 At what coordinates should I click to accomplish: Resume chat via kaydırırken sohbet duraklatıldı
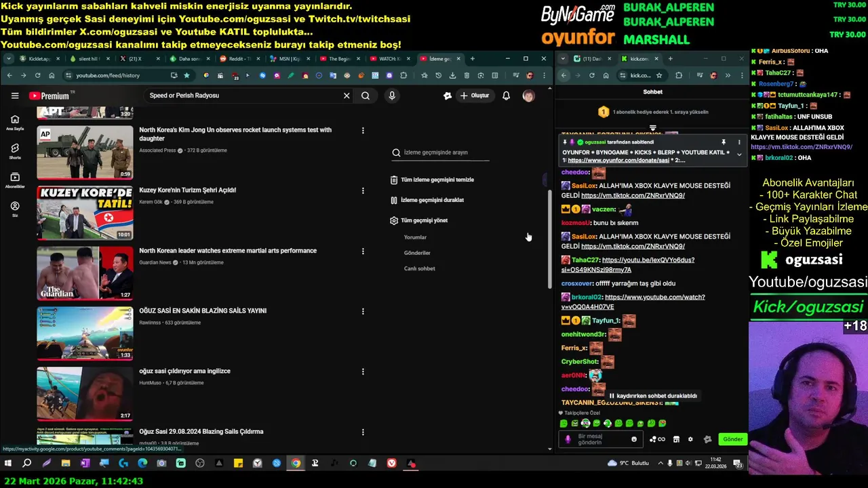click(653, 396)
